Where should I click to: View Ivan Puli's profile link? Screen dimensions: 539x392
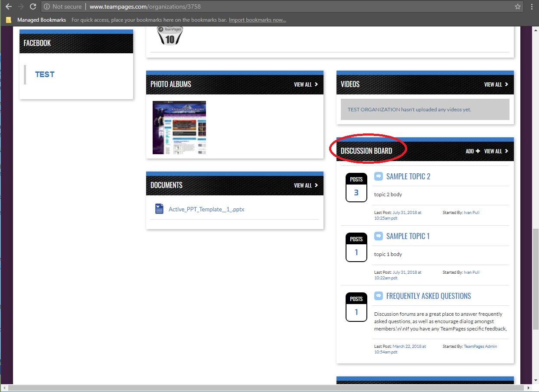(472, 212)
